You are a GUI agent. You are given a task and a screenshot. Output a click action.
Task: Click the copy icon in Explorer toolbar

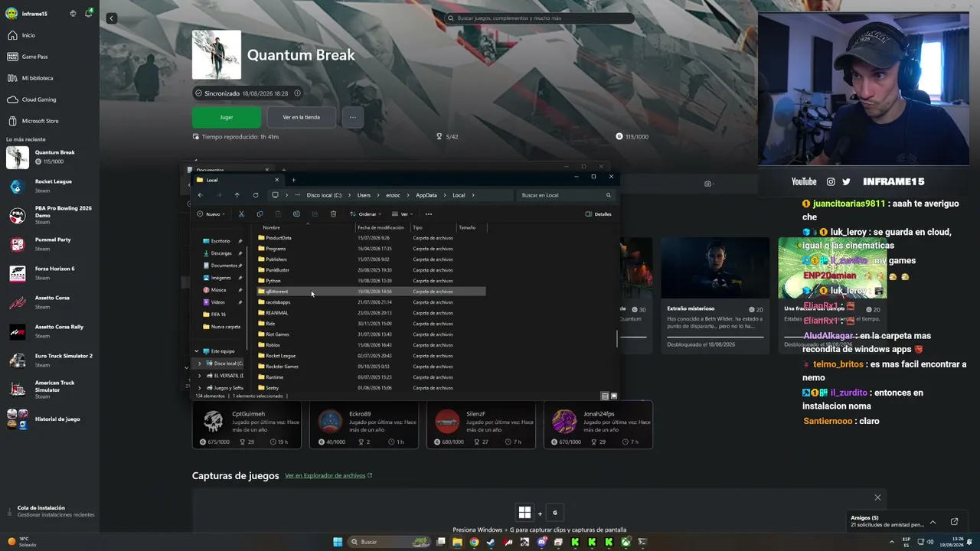[260, 214]
